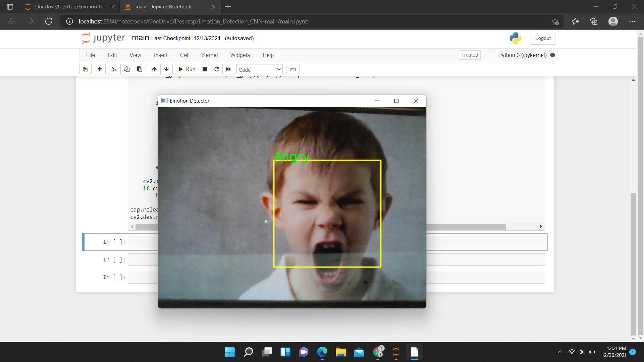Cut the selected cell with scissors icon
The height and width of the screenshot is (362, 644).
(x=114, y=69)
